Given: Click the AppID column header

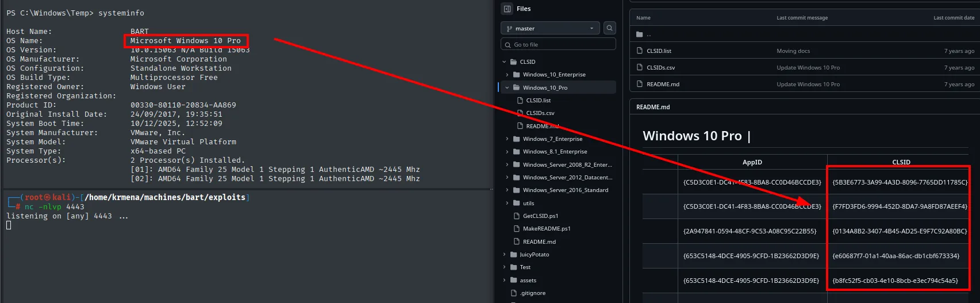Looking at the screenshot, I should 752,162.
